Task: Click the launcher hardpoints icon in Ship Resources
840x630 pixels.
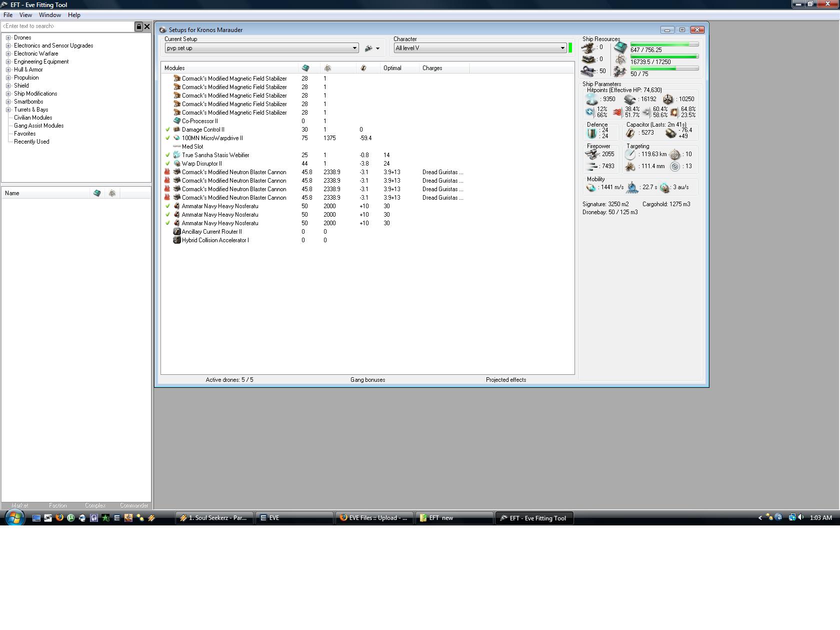Action: (588, 59)
